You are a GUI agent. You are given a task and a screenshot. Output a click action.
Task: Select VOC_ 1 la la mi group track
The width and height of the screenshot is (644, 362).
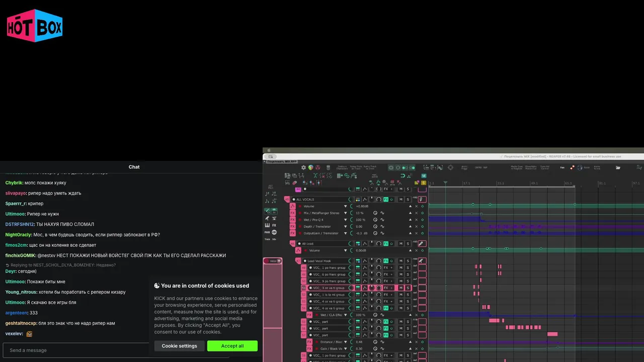(328, 295)
